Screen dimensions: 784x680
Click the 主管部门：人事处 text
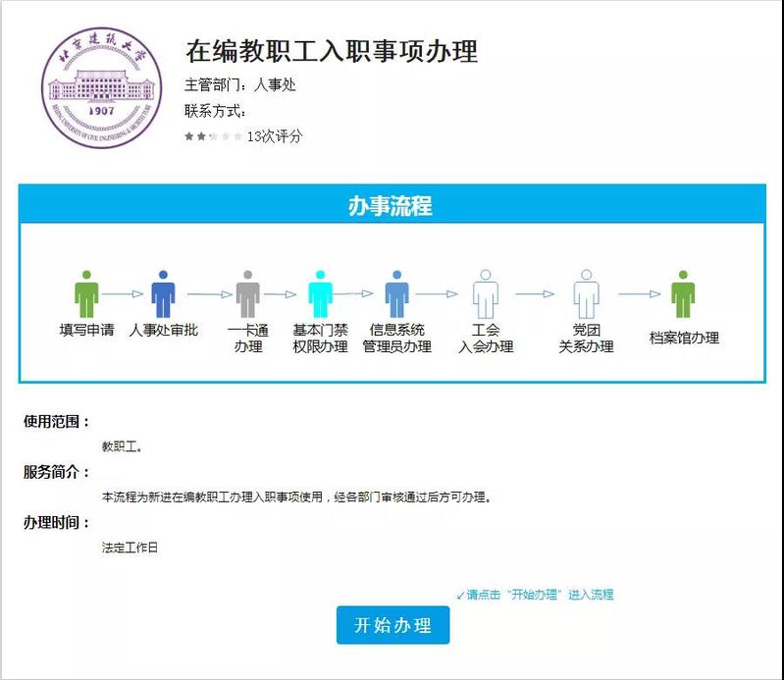click(240, 85)
